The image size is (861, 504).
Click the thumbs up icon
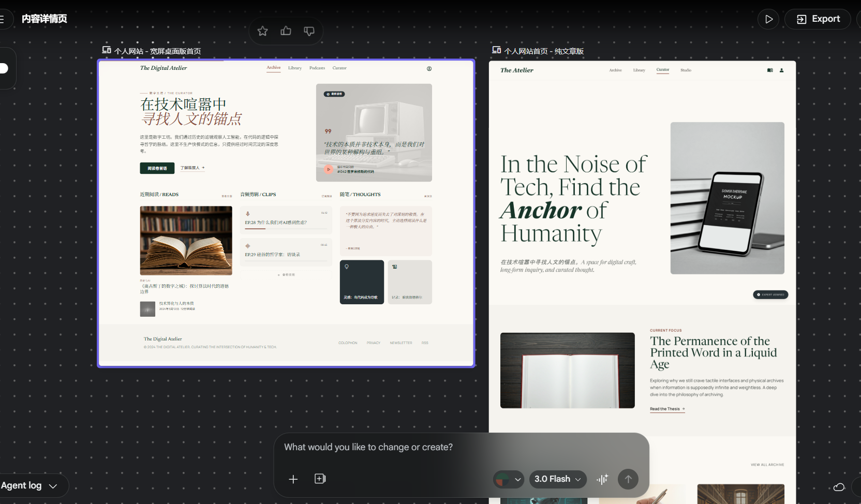[286, 31]
